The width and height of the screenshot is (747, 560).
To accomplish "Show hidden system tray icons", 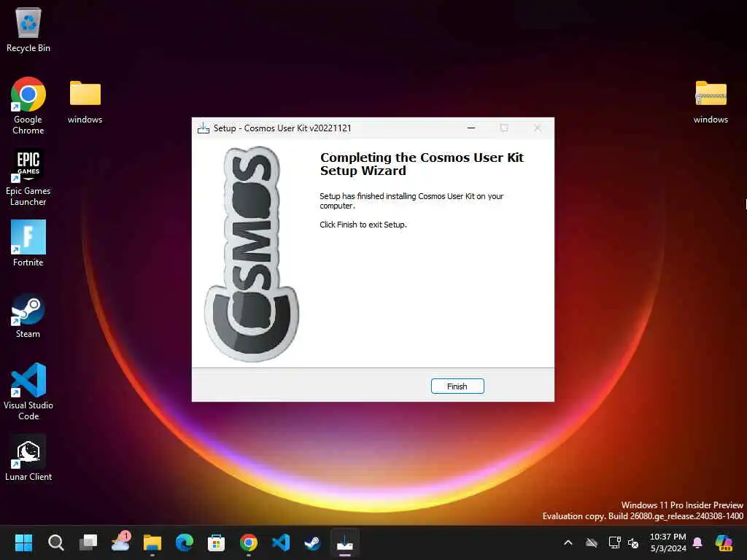I will (x=568, y=542).
